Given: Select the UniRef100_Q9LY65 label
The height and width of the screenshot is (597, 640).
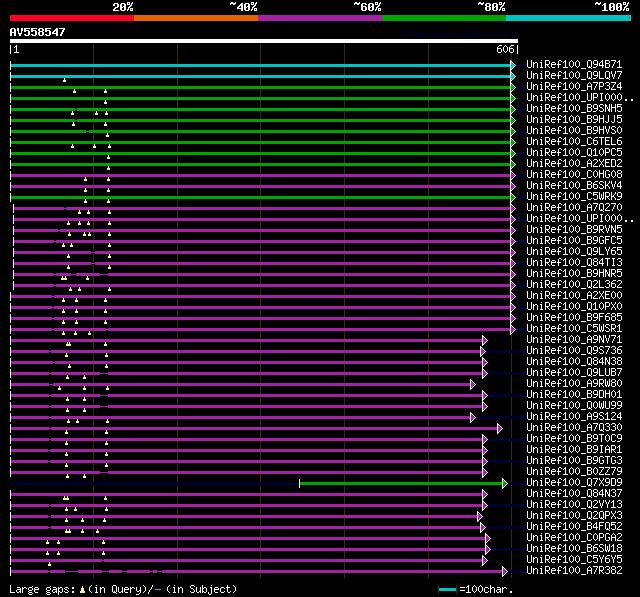Looking at the screenshot, I should [574, 252].
